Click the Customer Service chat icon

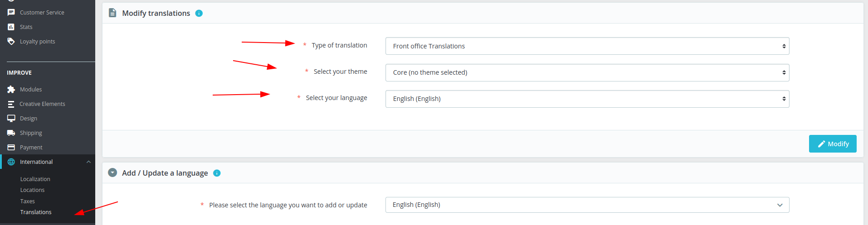coord(11,12)
